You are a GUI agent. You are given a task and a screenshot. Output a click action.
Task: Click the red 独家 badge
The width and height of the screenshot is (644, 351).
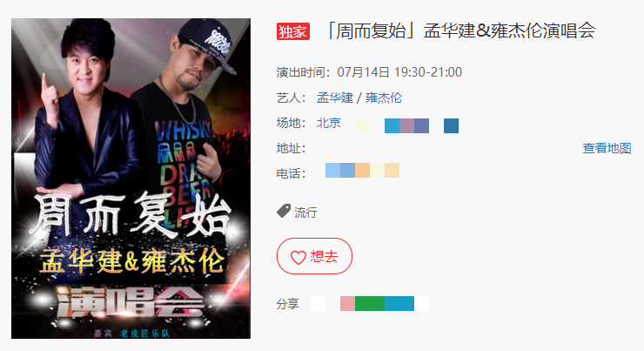tap(292, 31)
